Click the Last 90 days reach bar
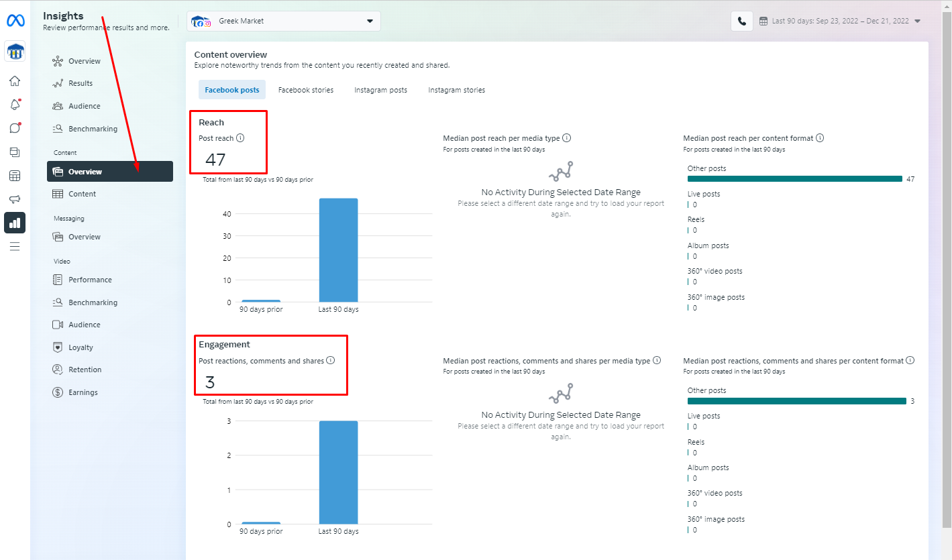Viewport: 952px width, 560px height. click(x=338, y=250)
